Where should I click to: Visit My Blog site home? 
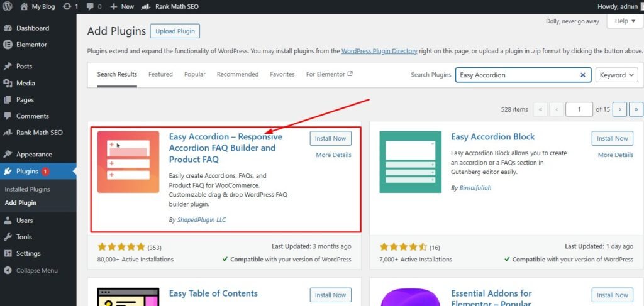point(37,6)
